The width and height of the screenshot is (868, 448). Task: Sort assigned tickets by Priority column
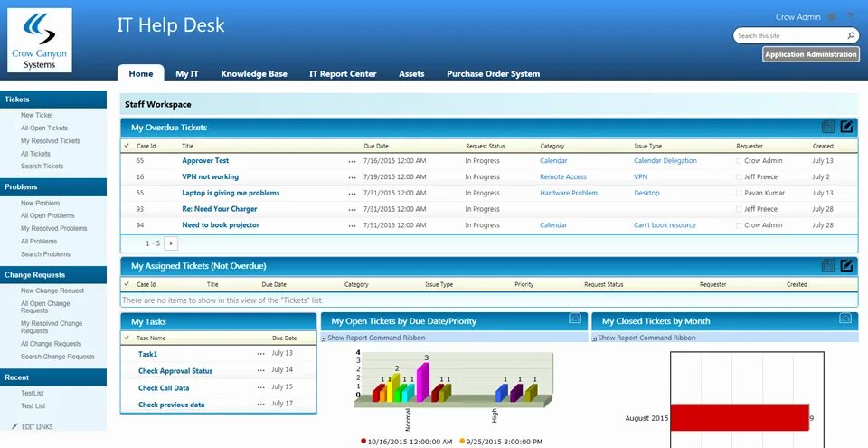[524, 284]
